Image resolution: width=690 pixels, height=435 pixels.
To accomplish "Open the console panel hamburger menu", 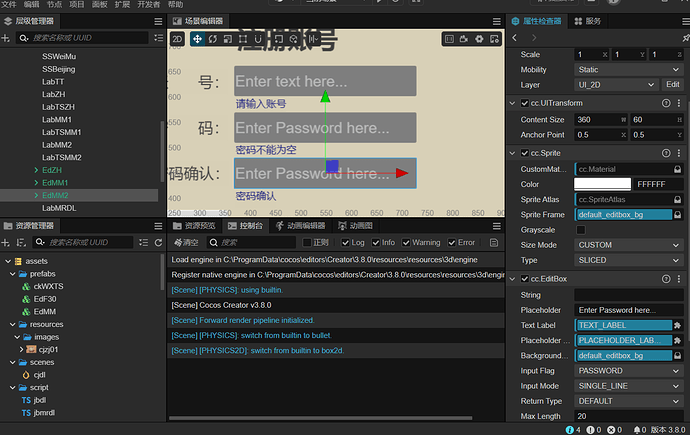I will [x=496, y=226].
